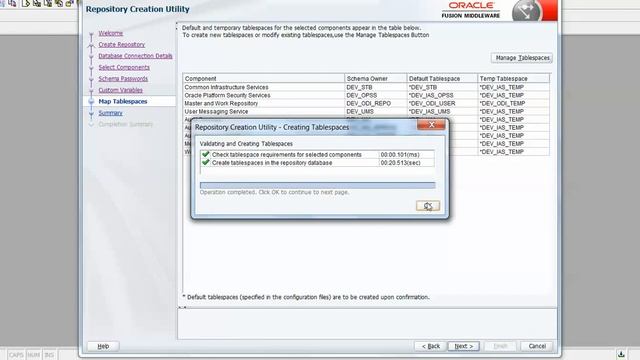The image size is (640, 360).
Task: Open temp tablespace cell for User Messaging Service
Action: [x=513, y=111]
